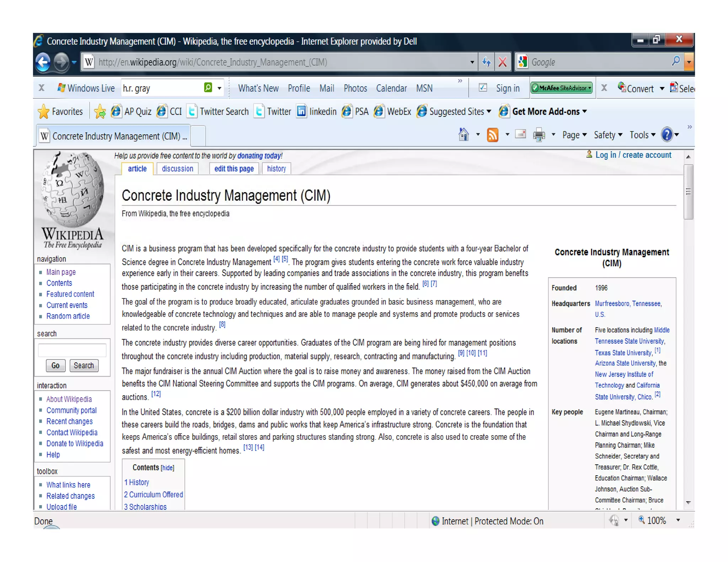Screen dimensions: 728x562
Task: Click the vertical page scrollbar thumb
Action: [688, 192]
